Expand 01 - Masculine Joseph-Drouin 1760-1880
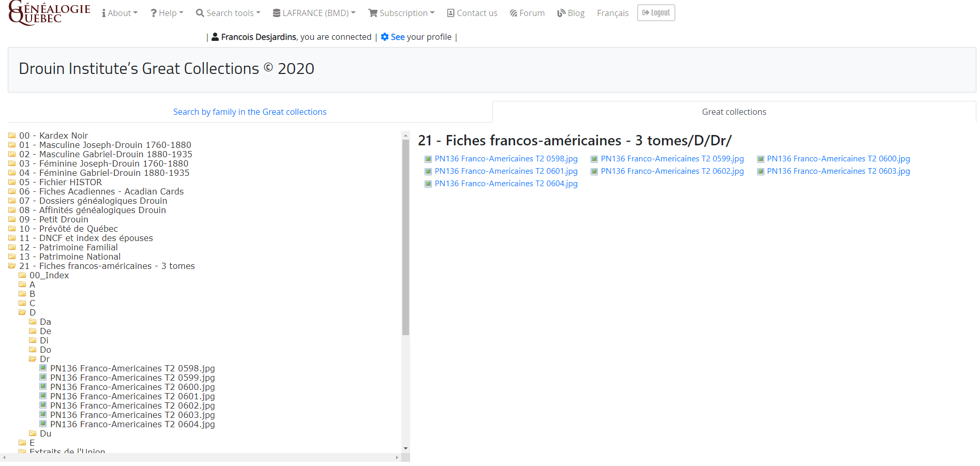Image resolution: width=980 pixels, height=466 pixels. (x=105, y=145)
